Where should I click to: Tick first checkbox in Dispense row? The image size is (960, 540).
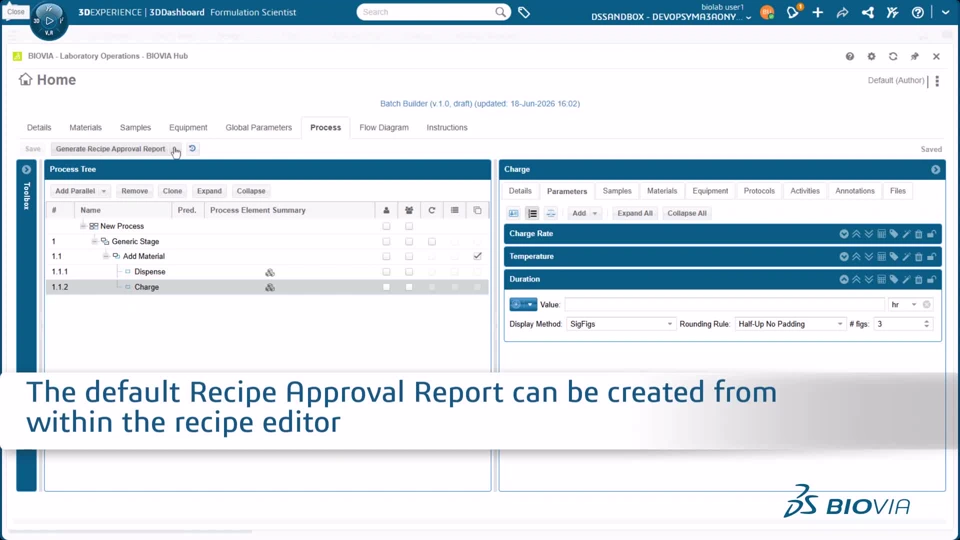point(386,272)
